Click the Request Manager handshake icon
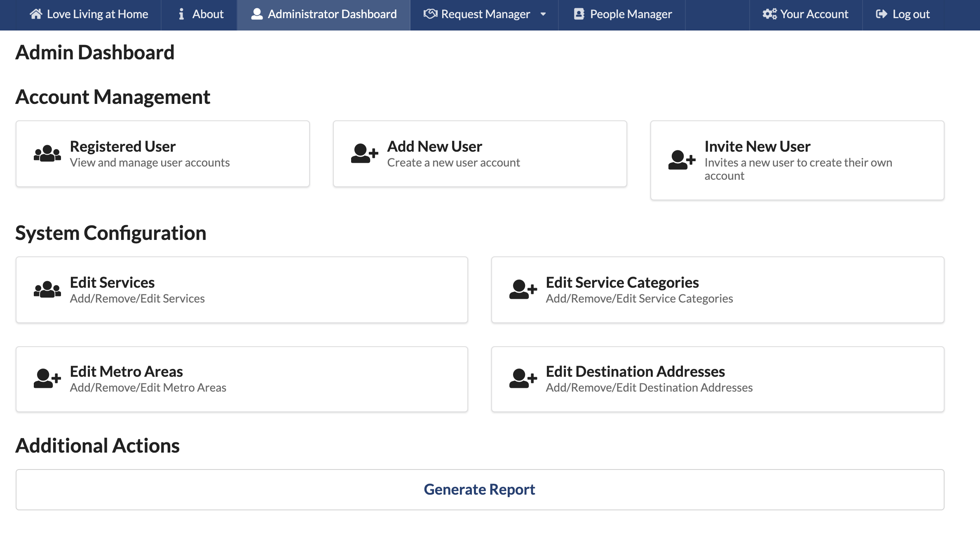Viewport: 980px width, 540px height. 430,14
